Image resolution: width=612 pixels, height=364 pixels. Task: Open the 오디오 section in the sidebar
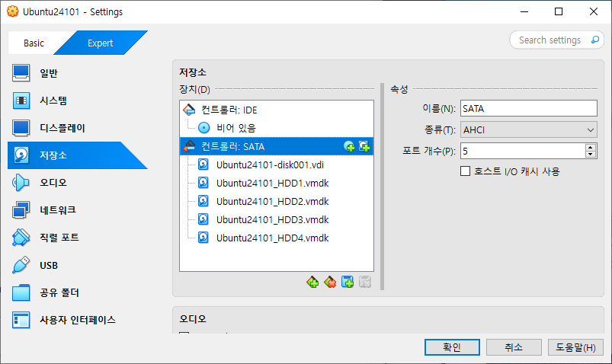click(77, 183)
